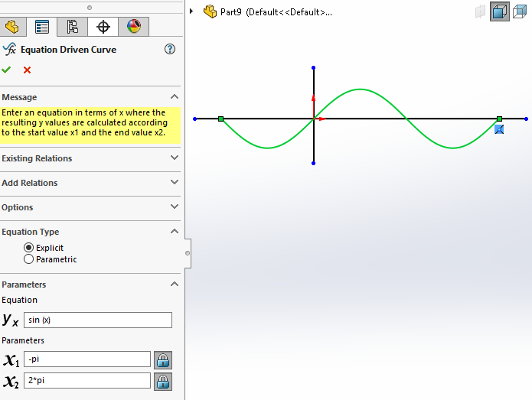532x400 pixels.
Task: Expand the Options section
Action: pyautogui.click(x=175, y=207)
